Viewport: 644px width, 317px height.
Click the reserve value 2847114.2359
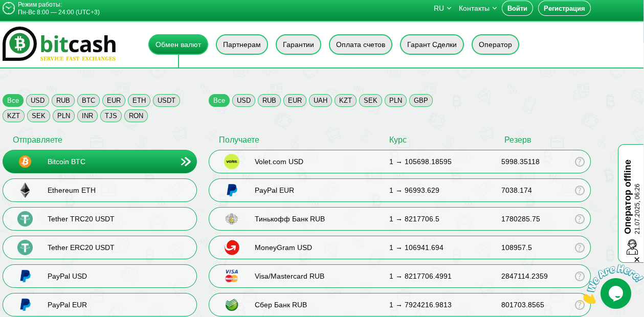pos(524,276)
